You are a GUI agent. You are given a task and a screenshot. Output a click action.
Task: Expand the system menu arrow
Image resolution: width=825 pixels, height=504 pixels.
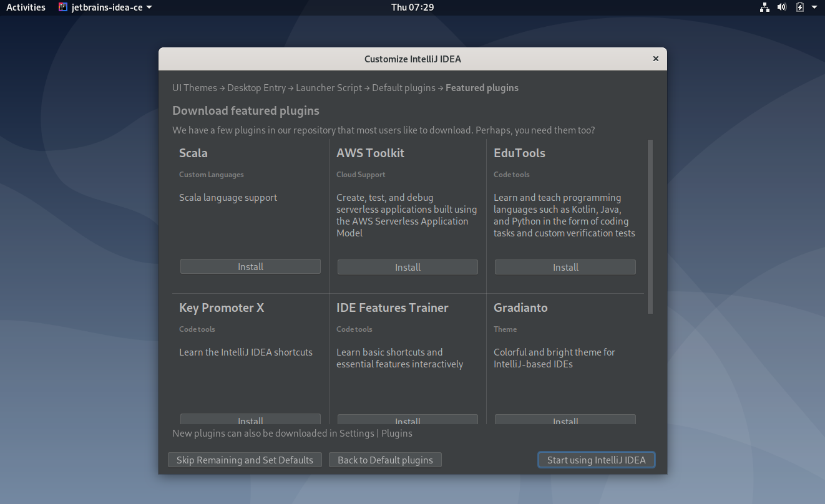pyautogui.click(x=814, y=7)
